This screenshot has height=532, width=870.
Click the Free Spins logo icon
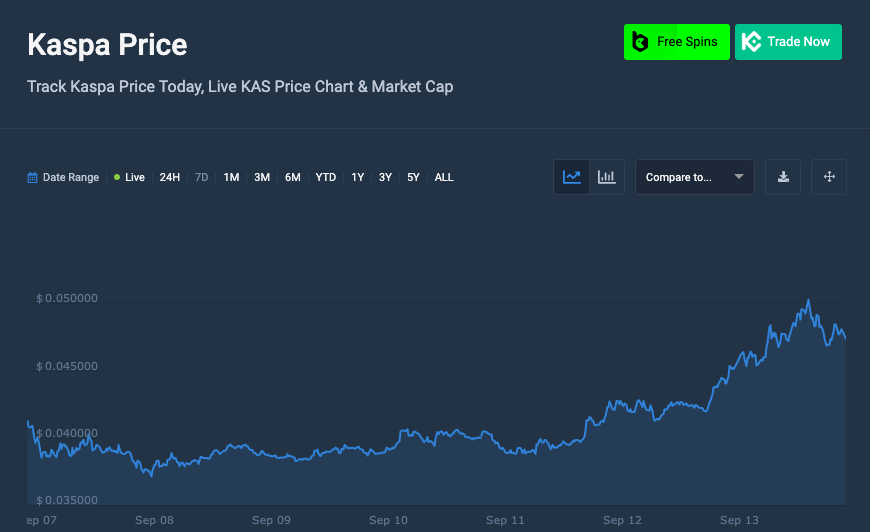click(640, 42)
